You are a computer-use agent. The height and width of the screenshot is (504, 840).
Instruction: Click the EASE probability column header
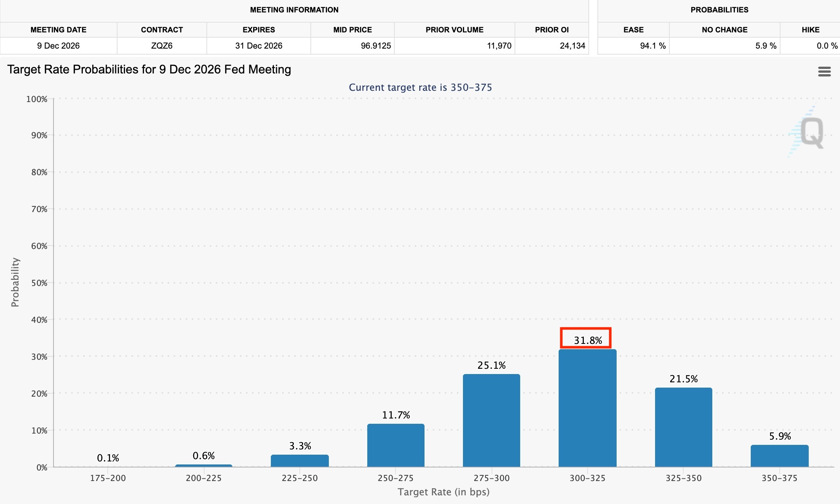coord(633,30)
